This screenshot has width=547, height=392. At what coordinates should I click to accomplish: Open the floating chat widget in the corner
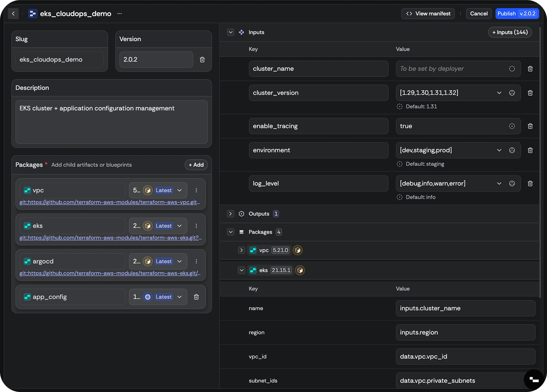click(534, 379)
